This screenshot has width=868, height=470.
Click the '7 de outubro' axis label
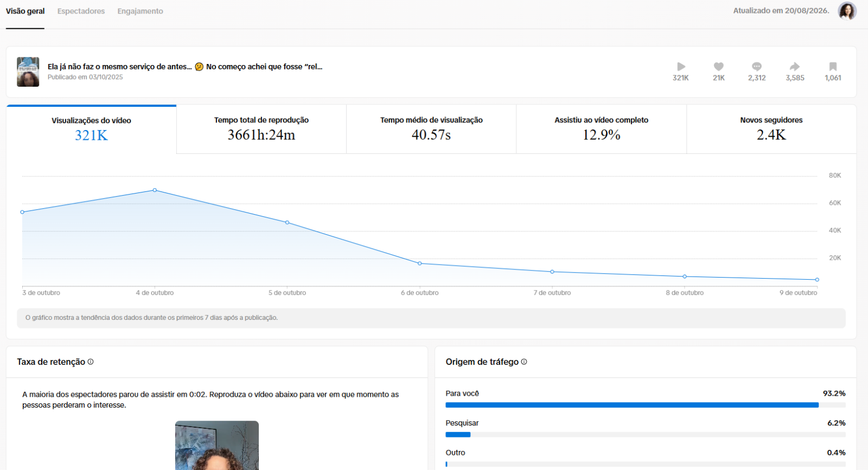[552, 293]
